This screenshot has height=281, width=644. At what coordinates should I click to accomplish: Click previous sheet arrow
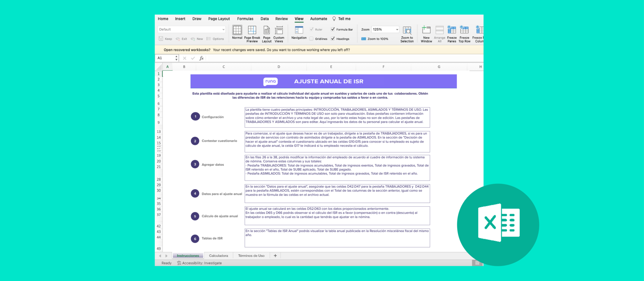click(x=160, y=256)
